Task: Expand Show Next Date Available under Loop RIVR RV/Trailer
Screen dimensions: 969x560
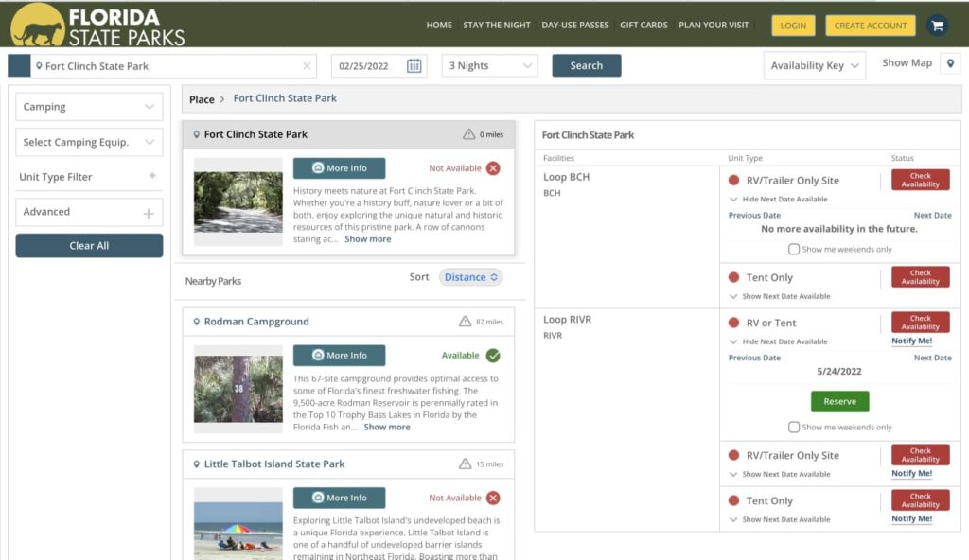Action: click(780, 474)
